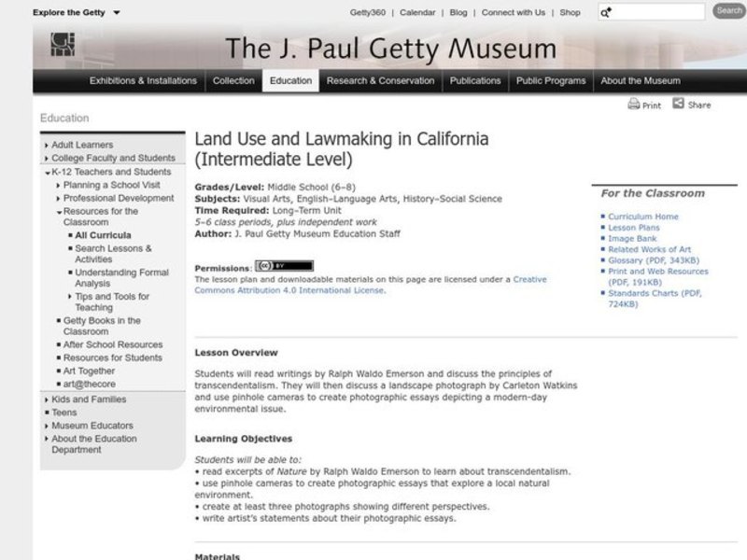This screenshot has height=560, width=747.
Task: Open the Research & Conservation menu
Action: click(379, 81)
